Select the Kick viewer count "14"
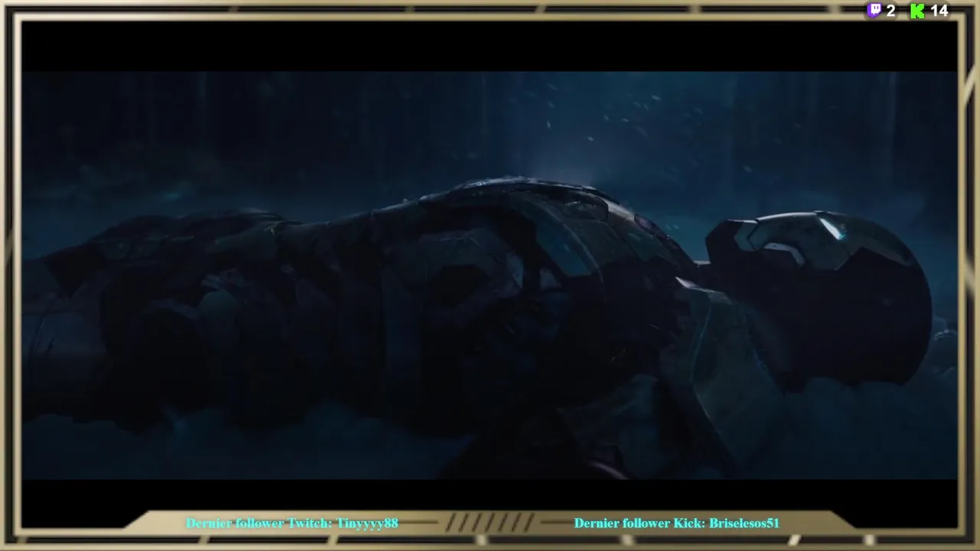Image resolution: width=980 pixels, height=551 pixels. click(939, 11)
